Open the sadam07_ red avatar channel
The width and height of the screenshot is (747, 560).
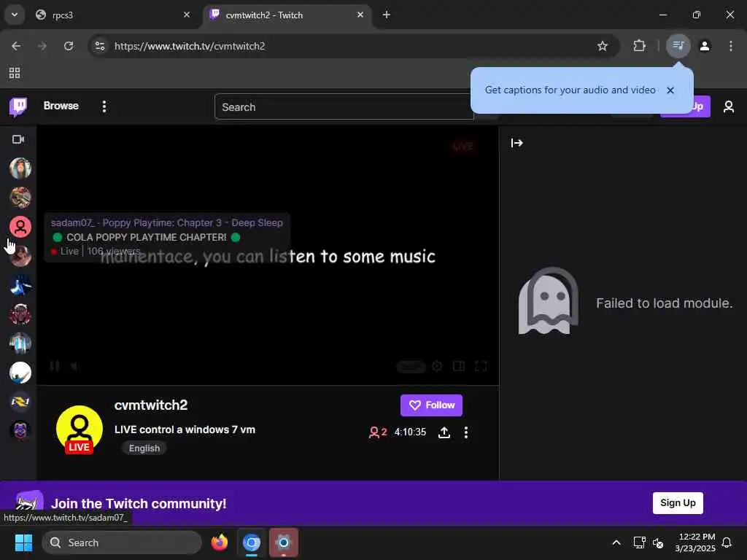(20, 227)
